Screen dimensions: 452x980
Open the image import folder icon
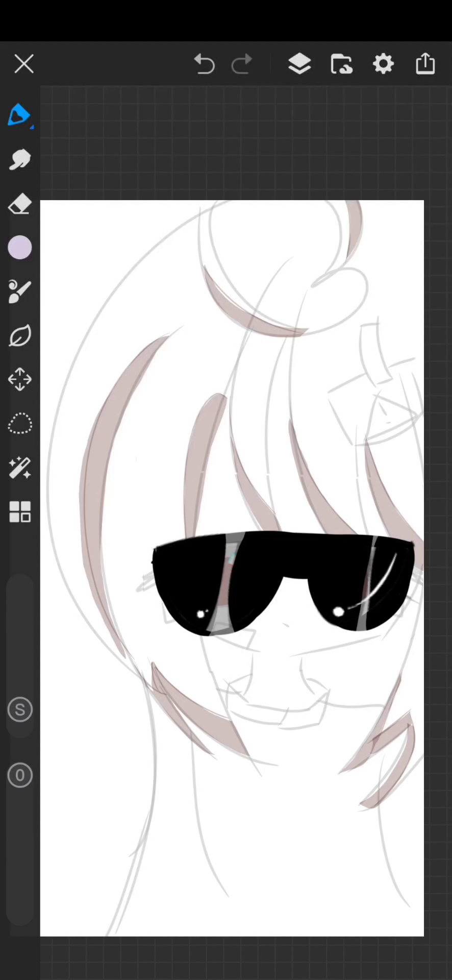(x=341, y=64)
